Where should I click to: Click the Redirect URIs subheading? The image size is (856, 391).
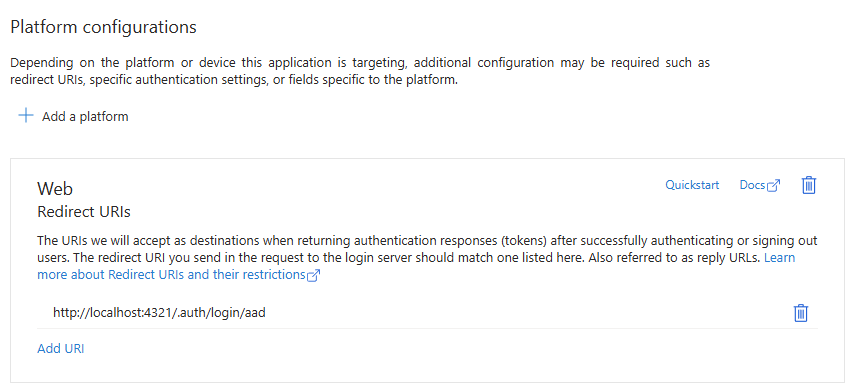(84, 211)
